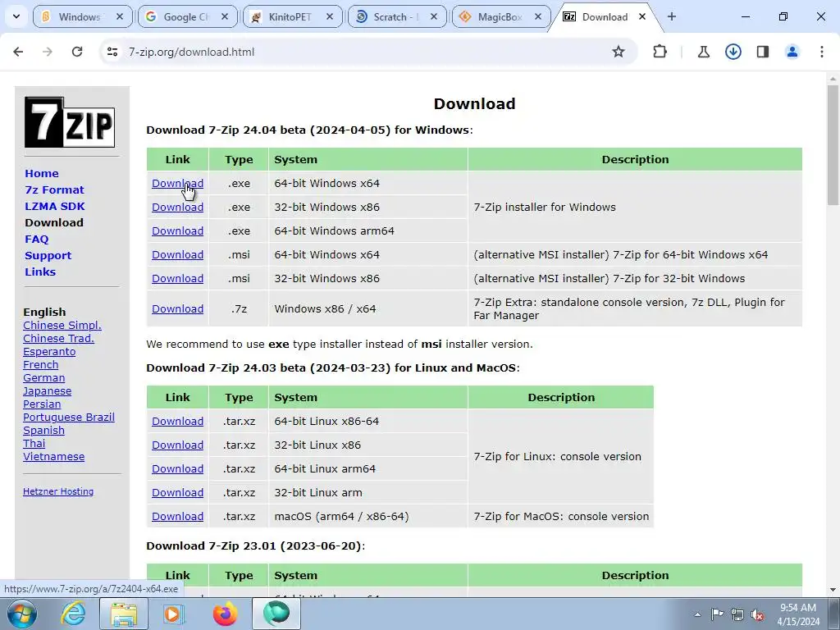
Task: Open the Hetzner Hosting link
Action: 58,491
